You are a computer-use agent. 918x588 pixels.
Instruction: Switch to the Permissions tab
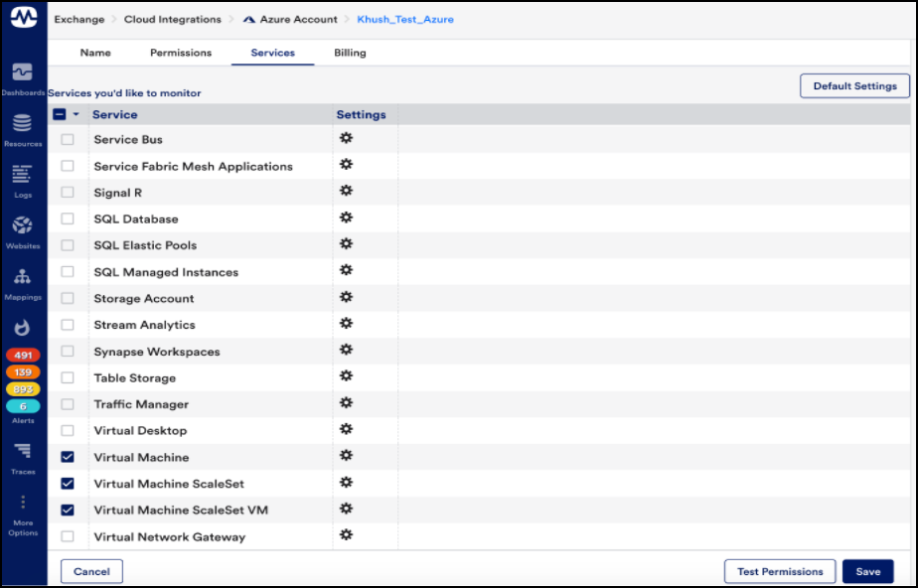tap(181, 53)
